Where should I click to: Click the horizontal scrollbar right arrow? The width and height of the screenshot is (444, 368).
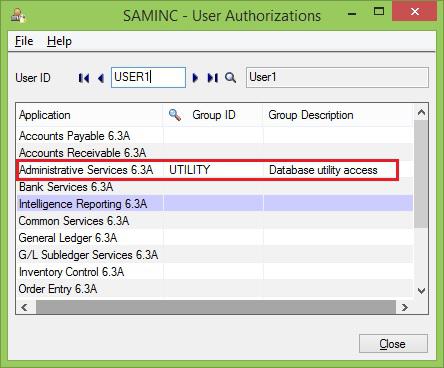pyautogui.click(x=405, y=307)
